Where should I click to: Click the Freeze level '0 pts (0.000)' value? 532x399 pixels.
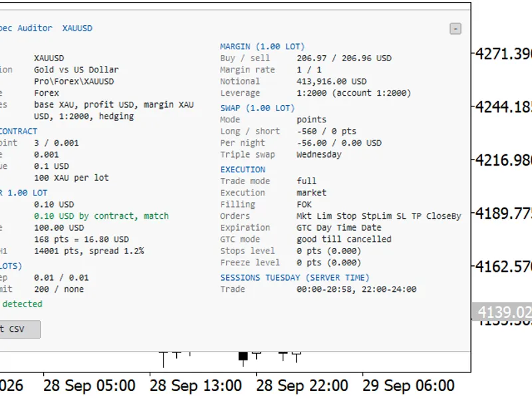(329, 263)
